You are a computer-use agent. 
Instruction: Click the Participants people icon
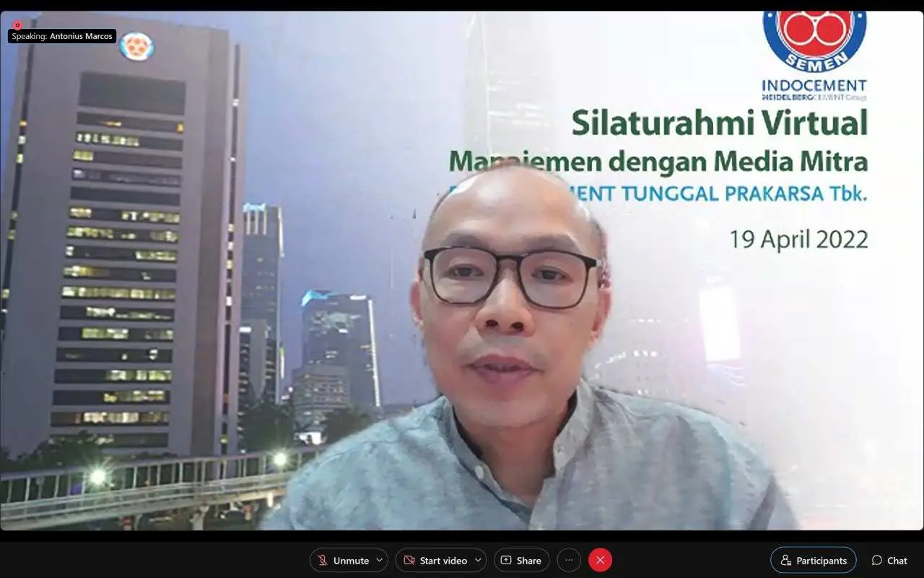(785, 561)
